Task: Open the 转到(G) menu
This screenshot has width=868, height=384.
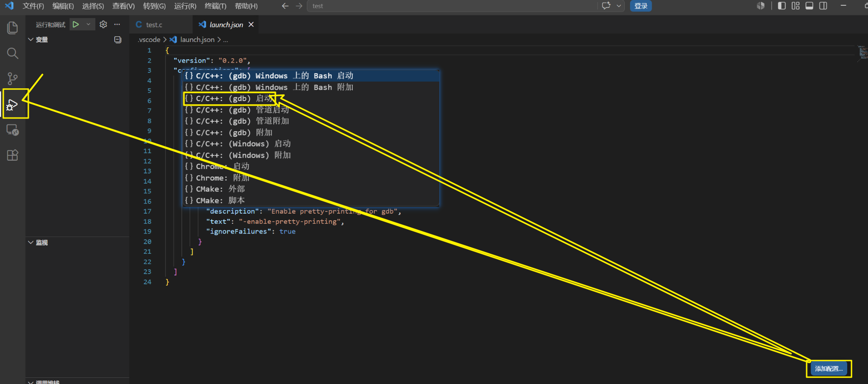Action: coord(155,6)
